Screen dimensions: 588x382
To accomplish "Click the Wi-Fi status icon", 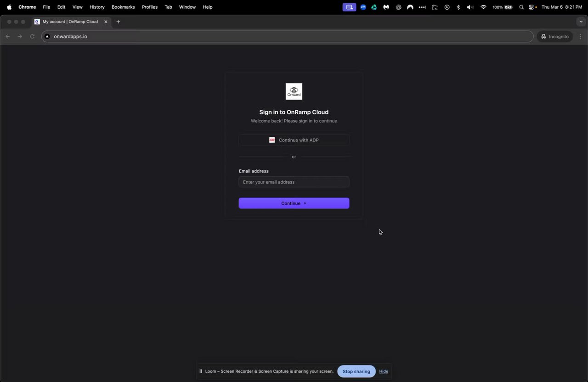I will [483, 7].
